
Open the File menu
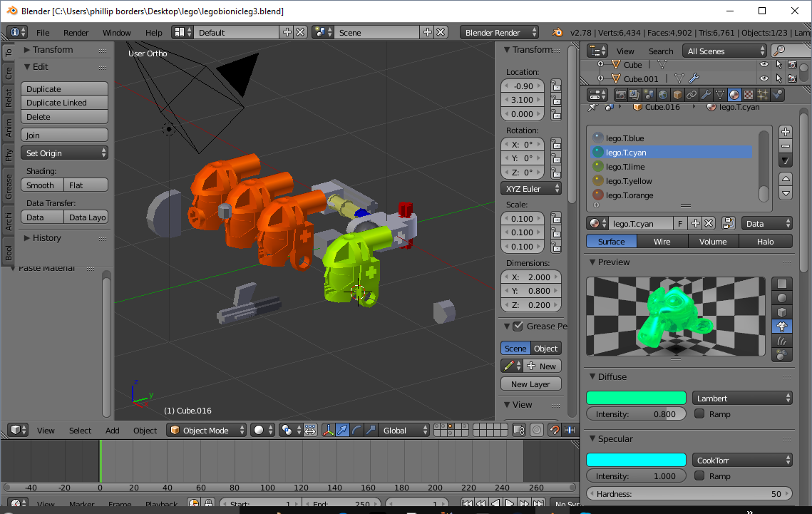point(43,33)
